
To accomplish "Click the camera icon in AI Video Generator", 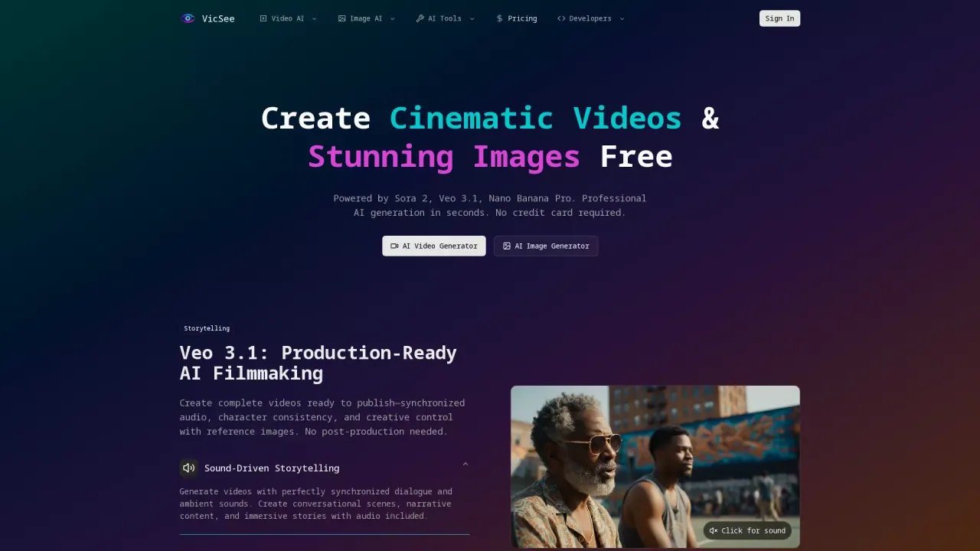I will coord(394,246).
